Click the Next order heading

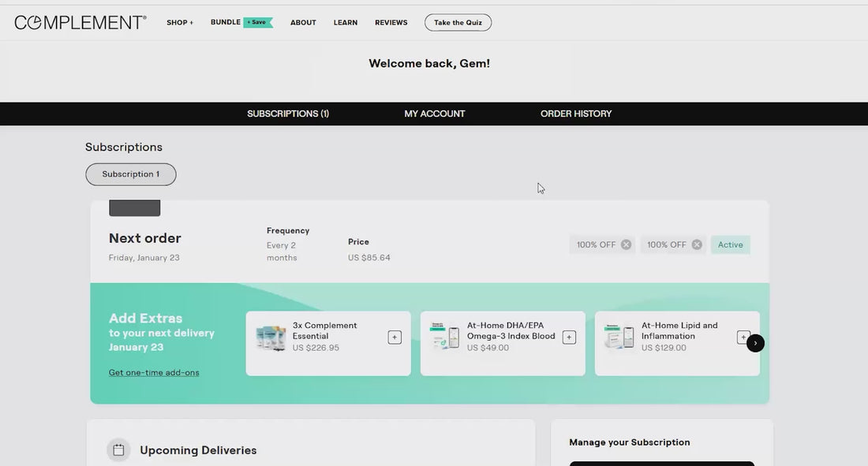[x=145, y=238]
